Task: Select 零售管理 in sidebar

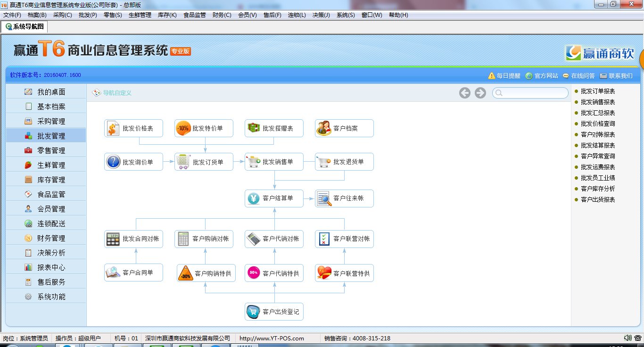Action: coord(46,150)
